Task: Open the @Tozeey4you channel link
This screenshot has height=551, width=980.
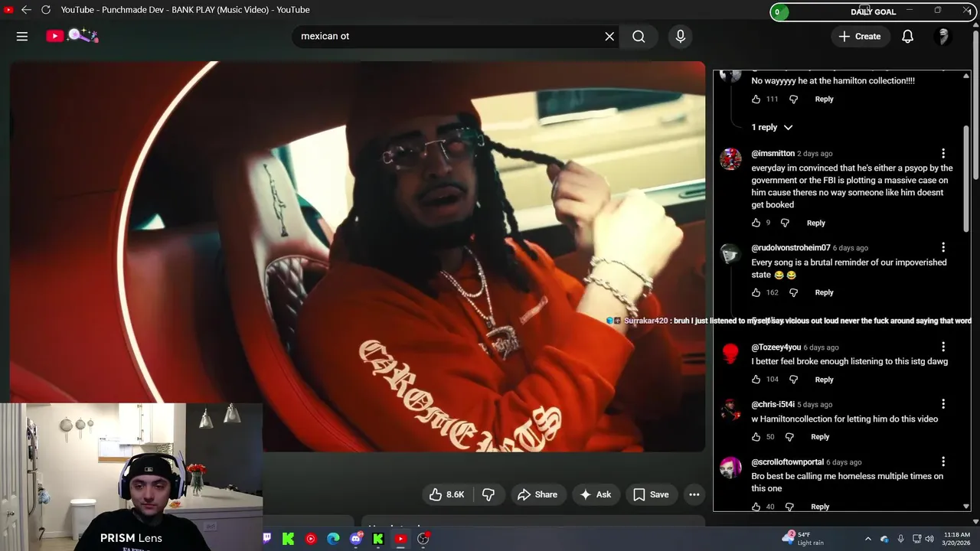Action: pos(776,347)
